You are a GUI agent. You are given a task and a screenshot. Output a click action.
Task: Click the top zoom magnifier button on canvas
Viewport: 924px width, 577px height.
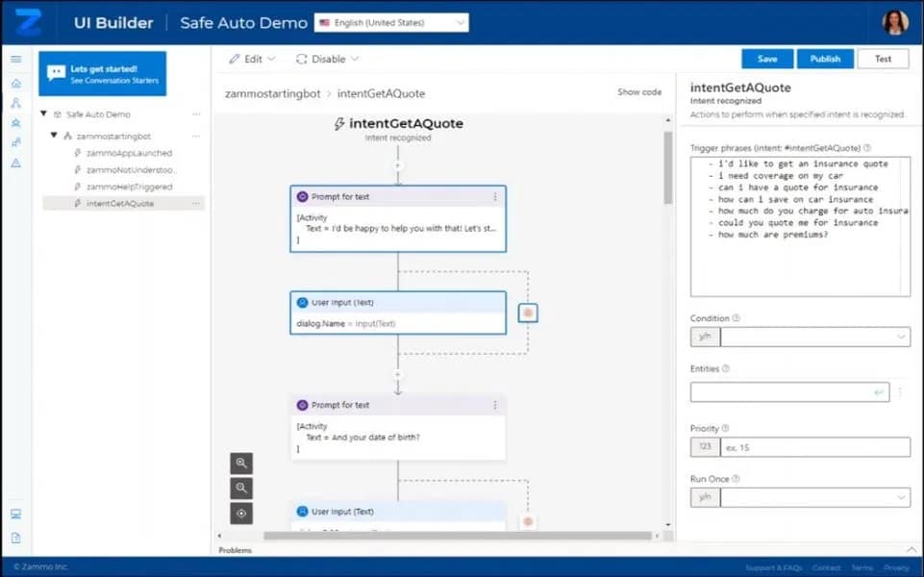pos(241,464)
